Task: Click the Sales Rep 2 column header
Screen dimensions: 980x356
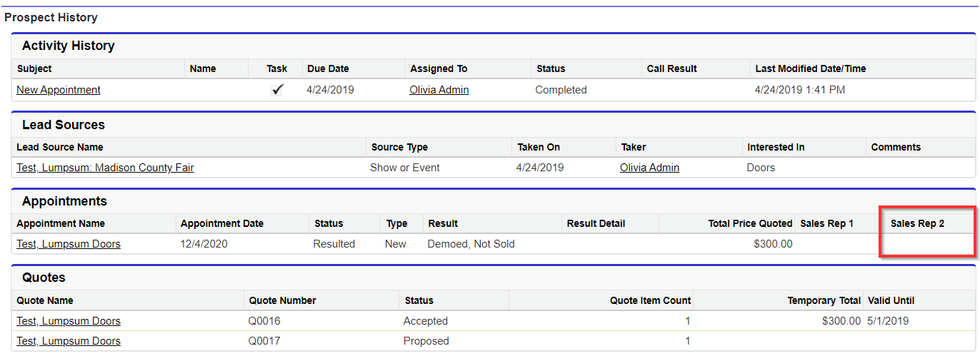Action: pyautogui.click(x=917, y=223)
